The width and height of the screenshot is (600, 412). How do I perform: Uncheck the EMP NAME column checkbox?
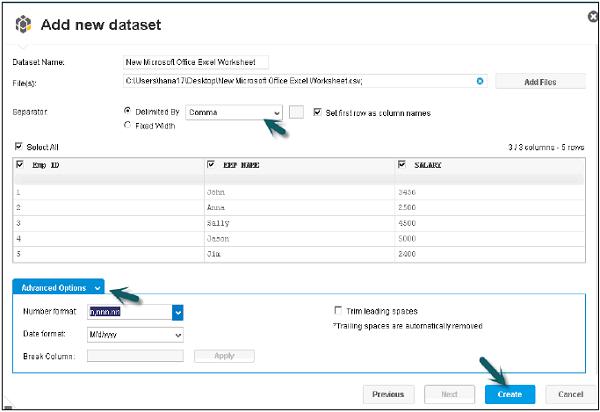[x=210, y=164]
